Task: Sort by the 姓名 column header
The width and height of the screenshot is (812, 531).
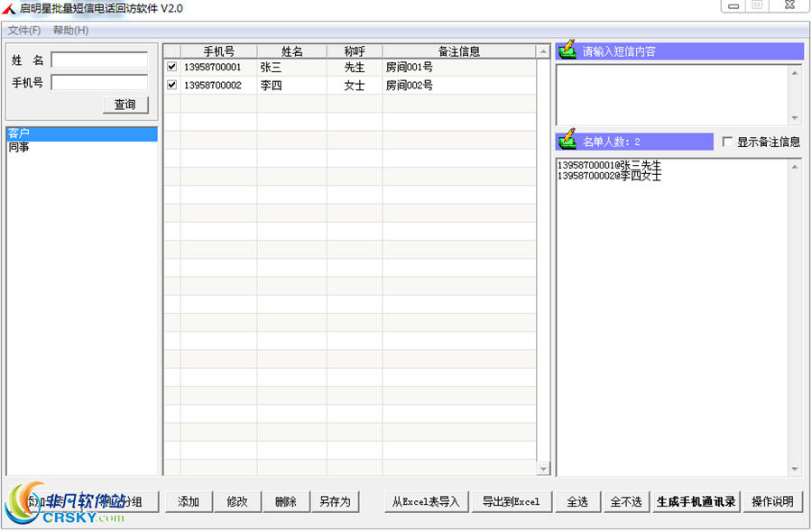Action: (292, 51)
